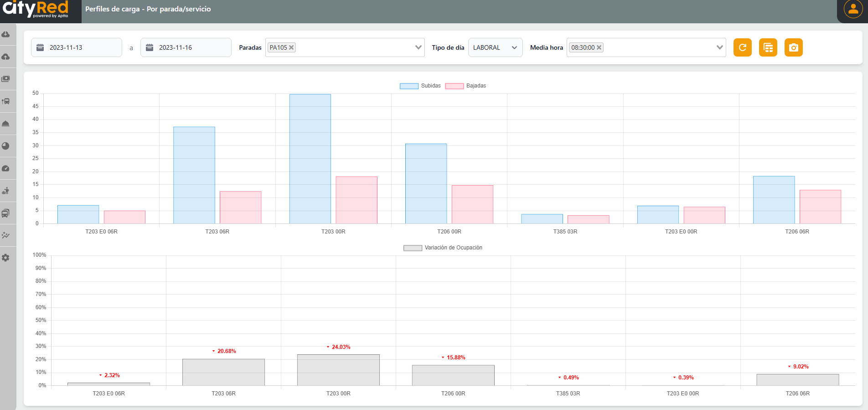Open the speedometer gauge sidebar icon
Screen dimensions: 868x410
6,168
